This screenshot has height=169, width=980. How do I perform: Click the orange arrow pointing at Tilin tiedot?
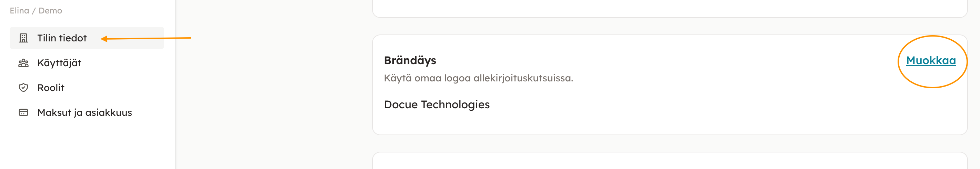[x=152, y=38]
